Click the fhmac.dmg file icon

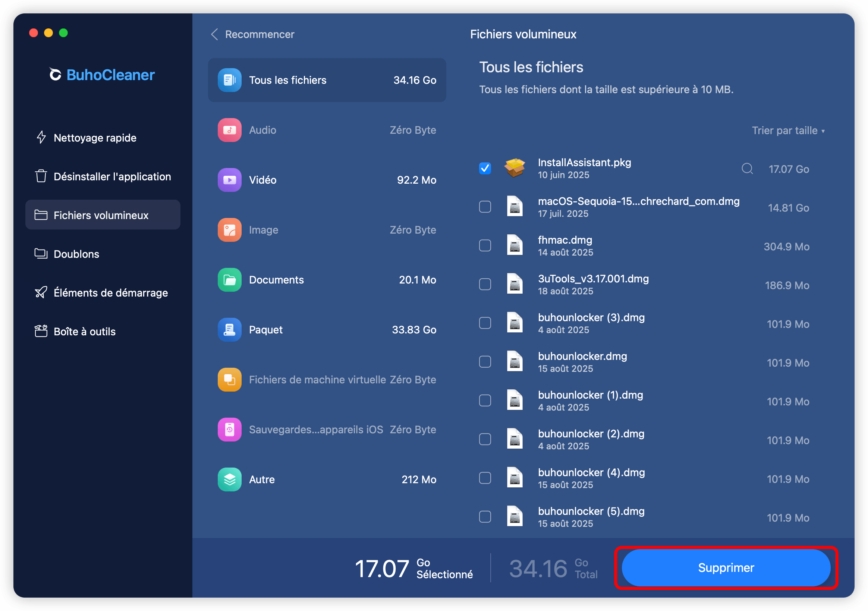515,246
